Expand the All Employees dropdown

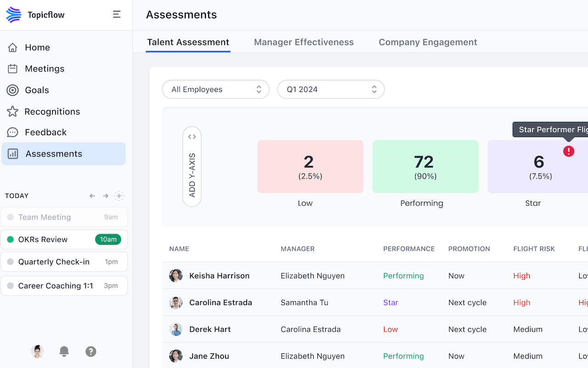pos(215,89)
